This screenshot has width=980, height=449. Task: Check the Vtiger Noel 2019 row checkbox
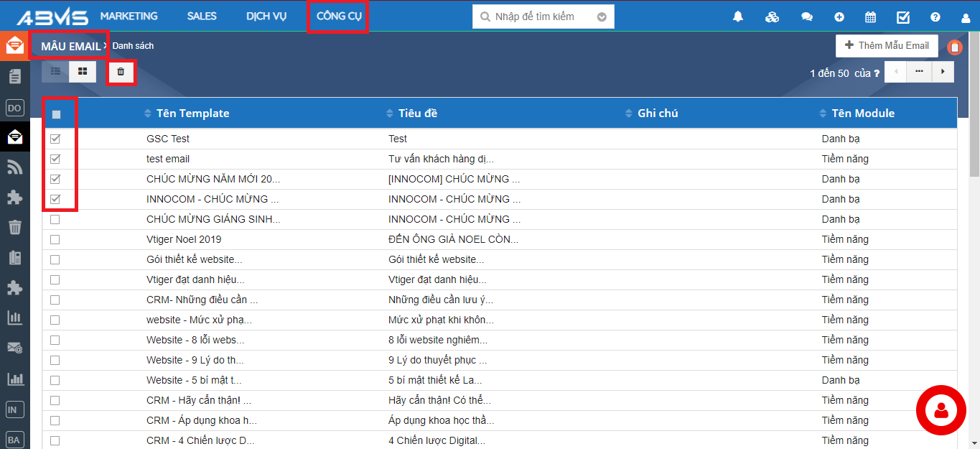pos(55,239)
